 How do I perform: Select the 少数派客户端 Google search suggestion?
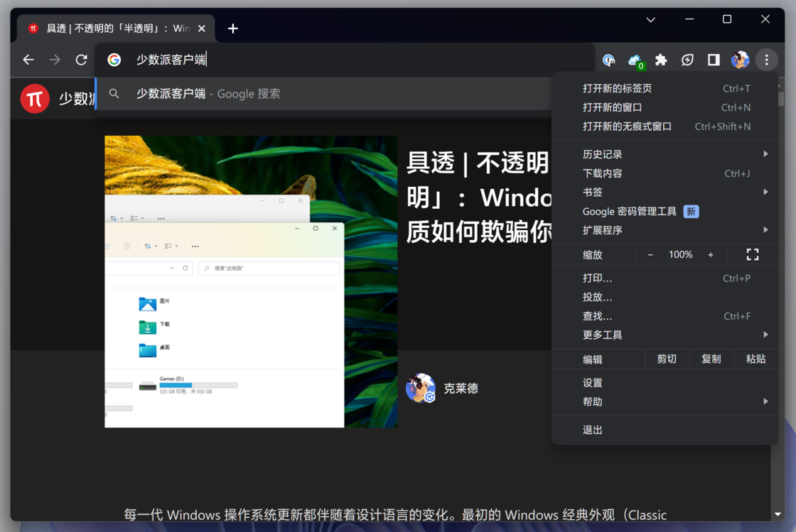point(208,94)
